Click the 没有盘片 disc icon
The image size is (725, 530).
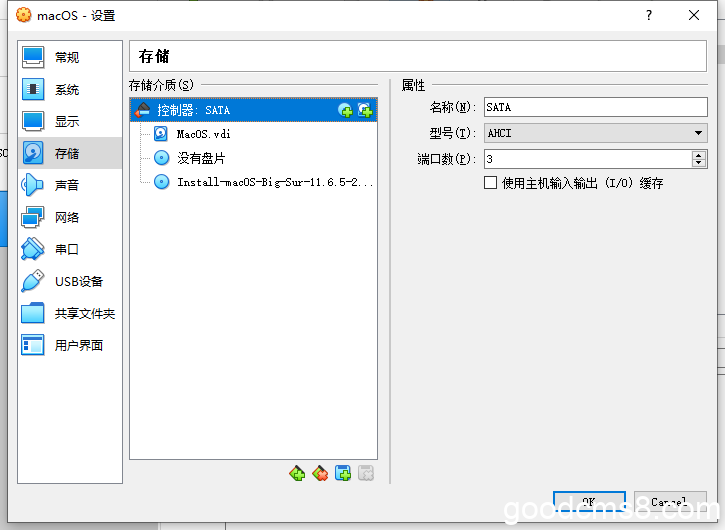point(161,158)
